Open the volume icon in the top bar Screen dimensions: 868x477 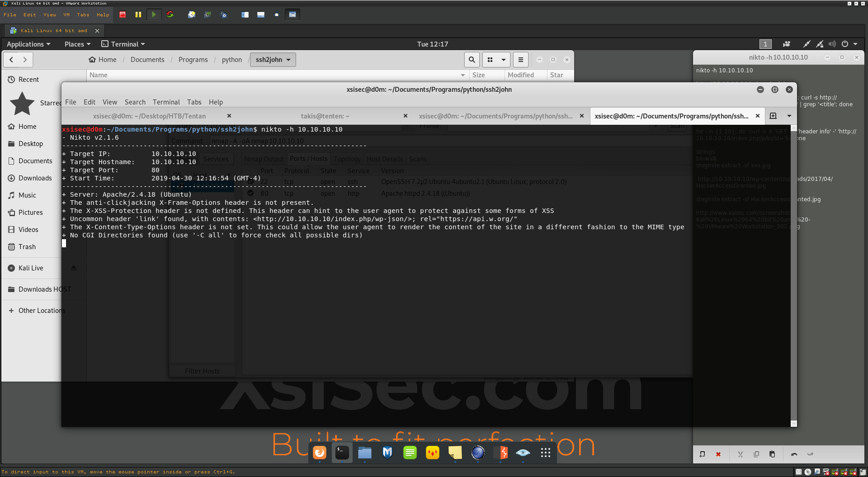[832, 44]
